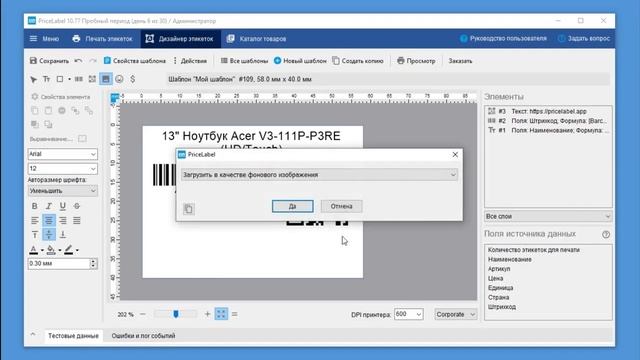Select the arrow pointer tool
The image size is (640, 360).
click(33, 79)
